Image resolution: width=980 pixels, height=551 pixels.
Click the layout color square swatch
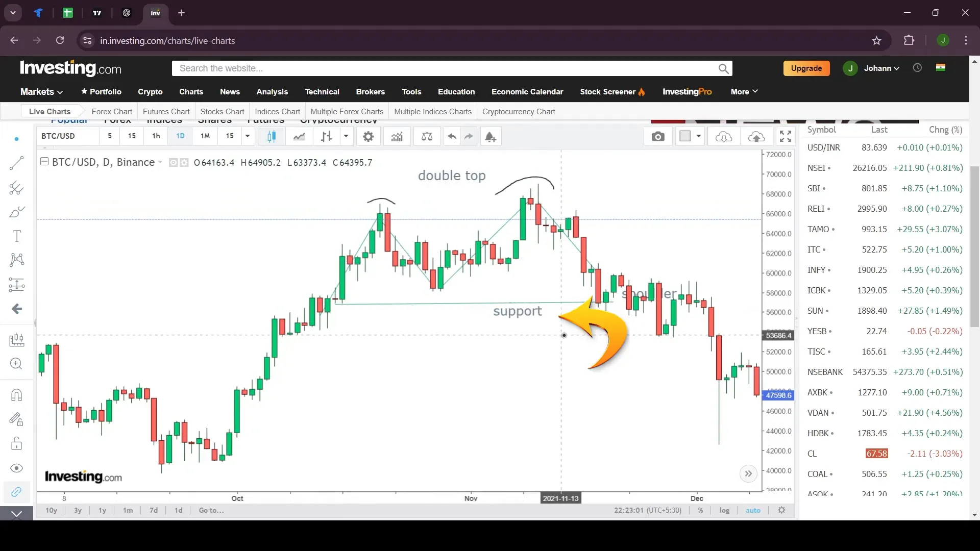(685, 136)
